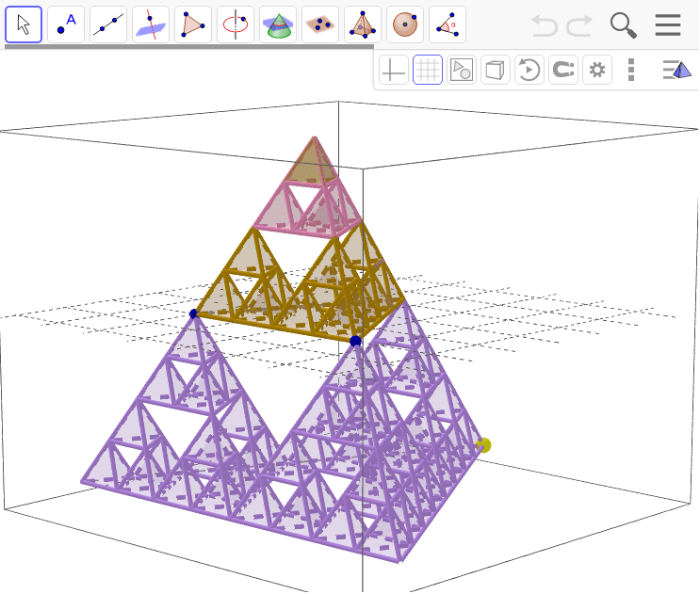Undo the last action
The height and width of the screenshot is (594, 700).
click(x=545, y=25)
